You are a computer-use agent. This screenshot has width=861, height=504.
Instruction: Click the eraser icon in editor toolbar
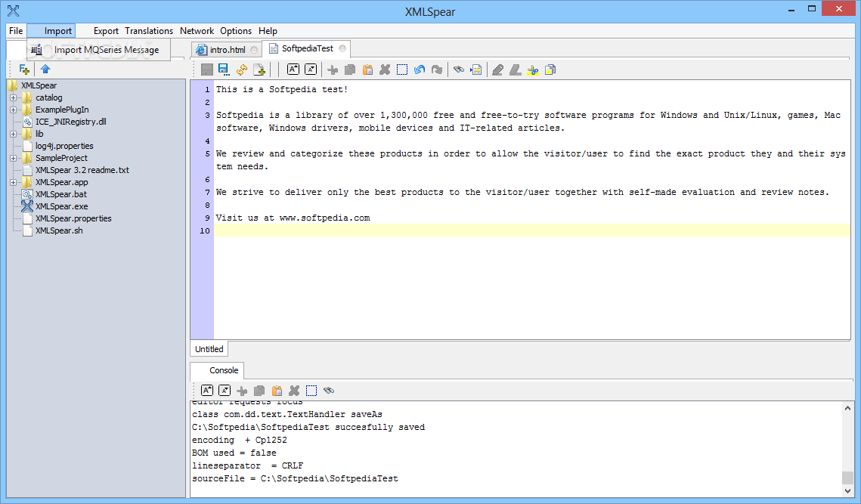(515, 70)
